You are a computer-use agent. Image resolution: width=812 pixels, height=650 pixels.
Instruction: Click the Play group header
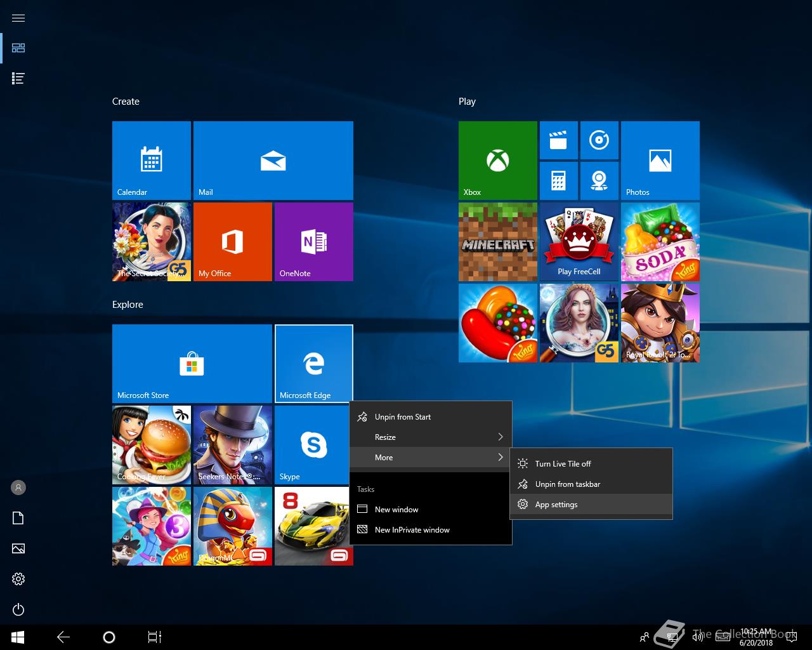pos(467,102)
